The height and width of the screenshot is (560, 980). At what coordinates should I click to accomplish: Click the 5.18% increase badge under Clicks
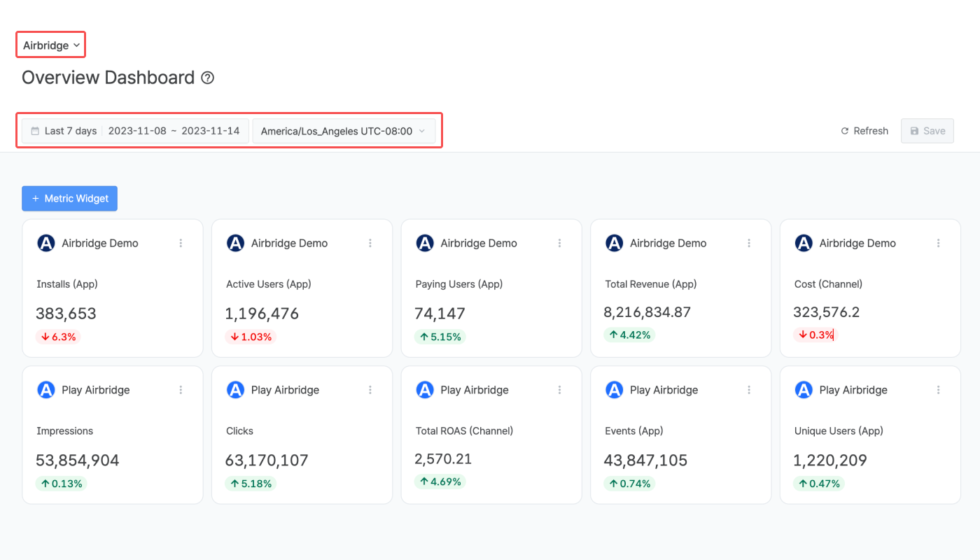[x=248, y=484]
